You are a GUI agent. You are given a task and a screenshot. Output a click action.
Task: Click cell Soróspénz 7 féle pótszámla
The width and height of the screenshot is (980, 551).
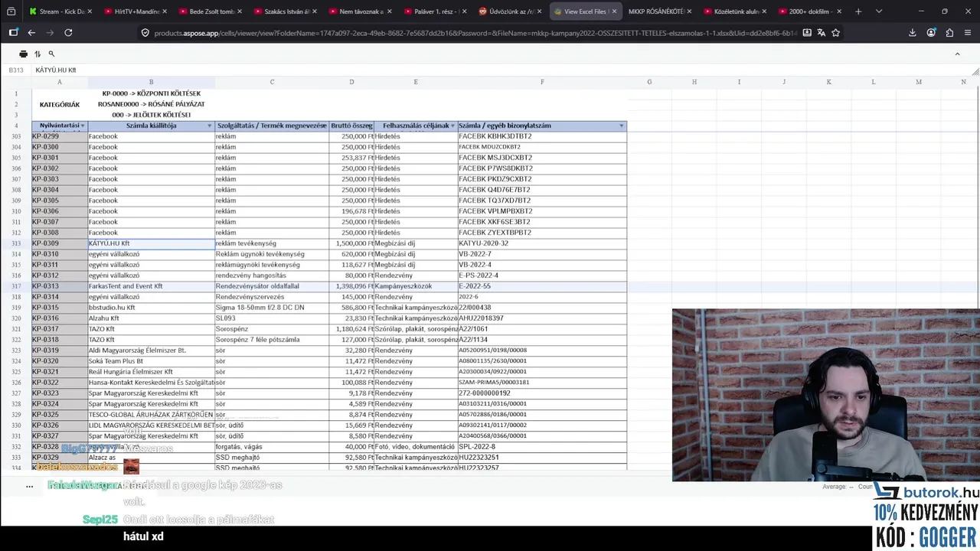coord(272,340)
